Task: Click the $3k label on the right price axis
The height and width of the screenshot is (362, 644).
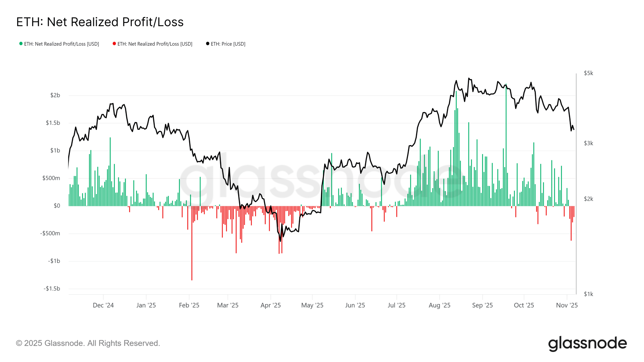Action: (588, 143)
